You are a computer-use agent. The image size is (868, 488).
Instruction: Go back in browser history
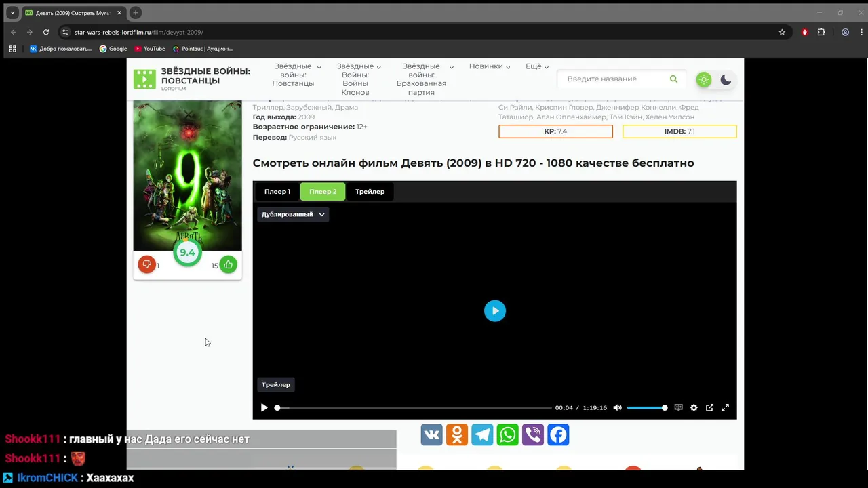(13, 32)
